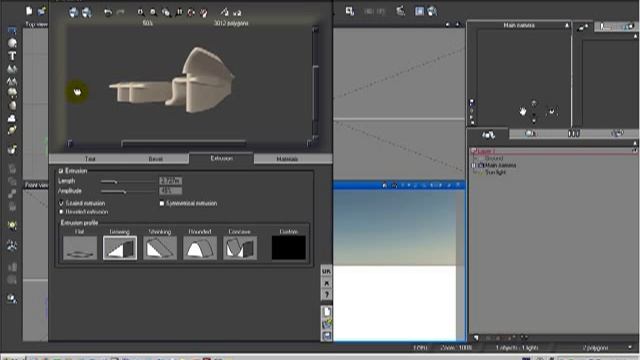
Task: Choose the Concave extrusion profile
Action: click(240, 248)
